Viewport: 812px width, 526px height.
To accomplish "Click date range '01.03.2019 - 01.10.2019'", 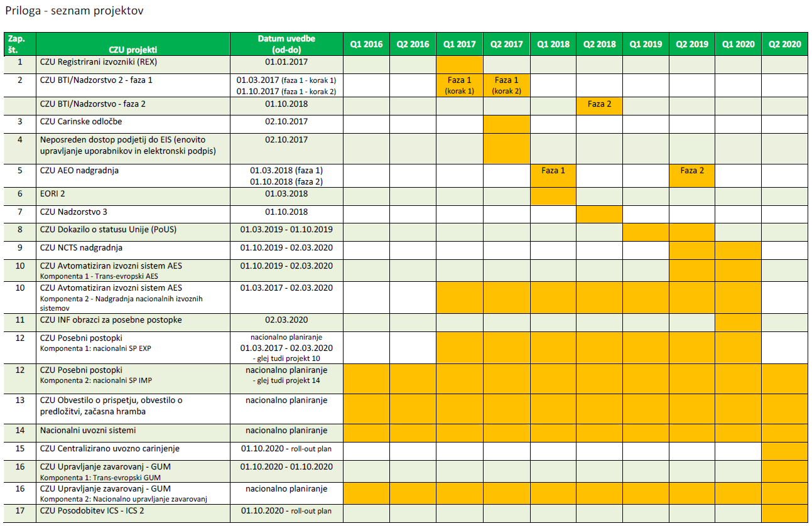I will (286, 229).
